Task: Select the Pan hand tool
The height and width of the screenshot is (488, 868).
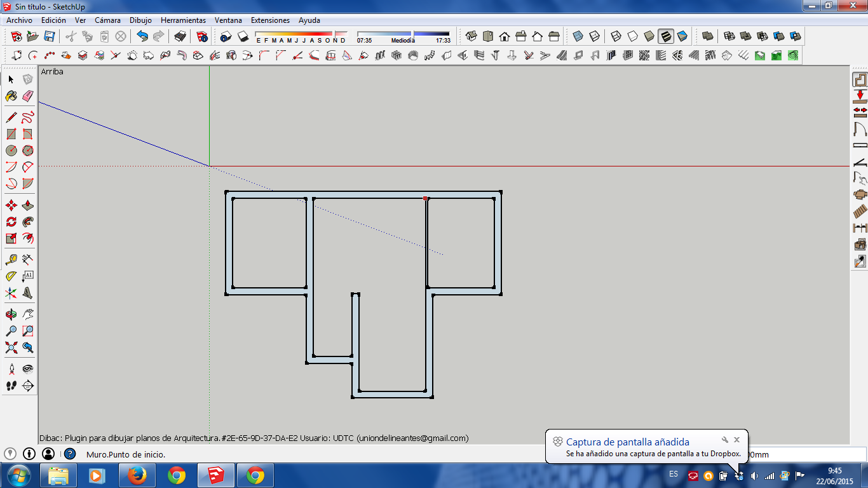Action: point(27,315)
